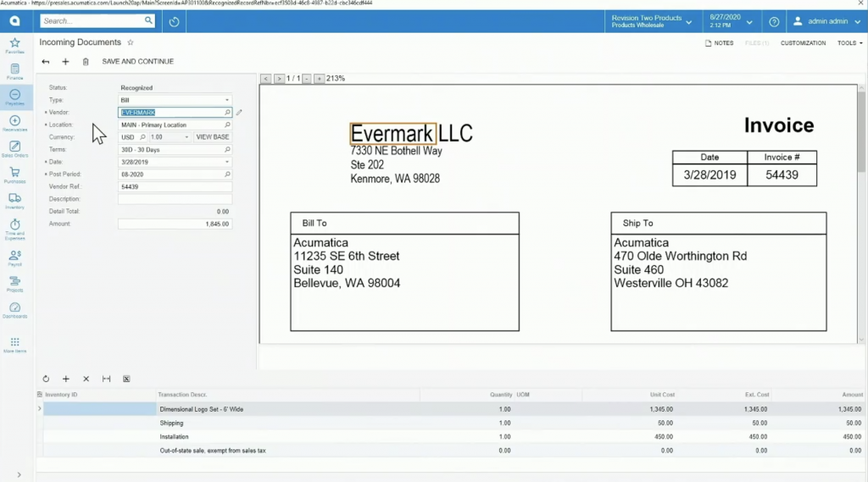Edit vendor with pencil icon
Screen dimensions: 868x482
(239, 113)
